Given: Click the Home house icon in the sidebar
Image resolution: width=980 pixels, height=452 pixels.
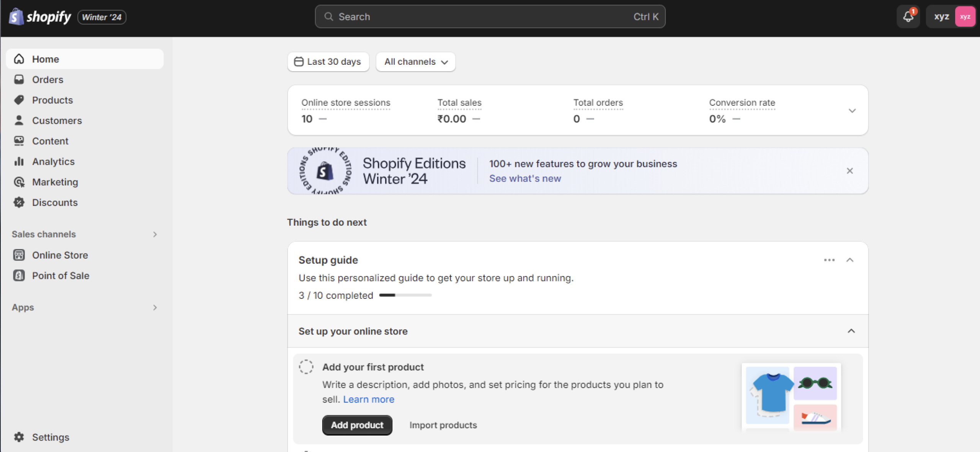Looking at the screenshot, I should click(19, 59).
